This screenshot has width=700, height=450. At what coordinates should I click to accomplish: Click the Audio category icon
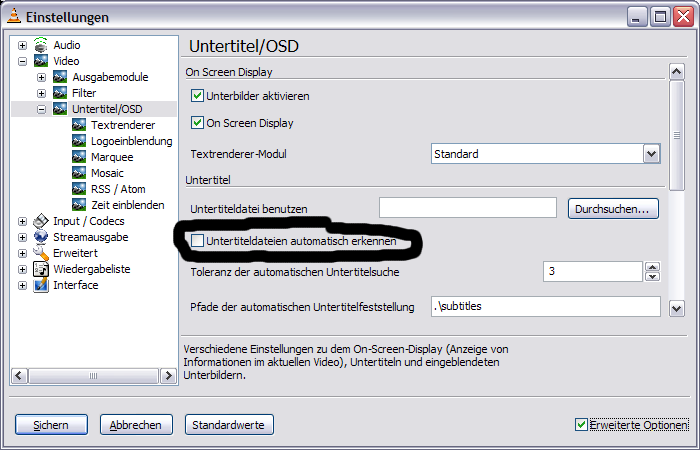(41, 45)
